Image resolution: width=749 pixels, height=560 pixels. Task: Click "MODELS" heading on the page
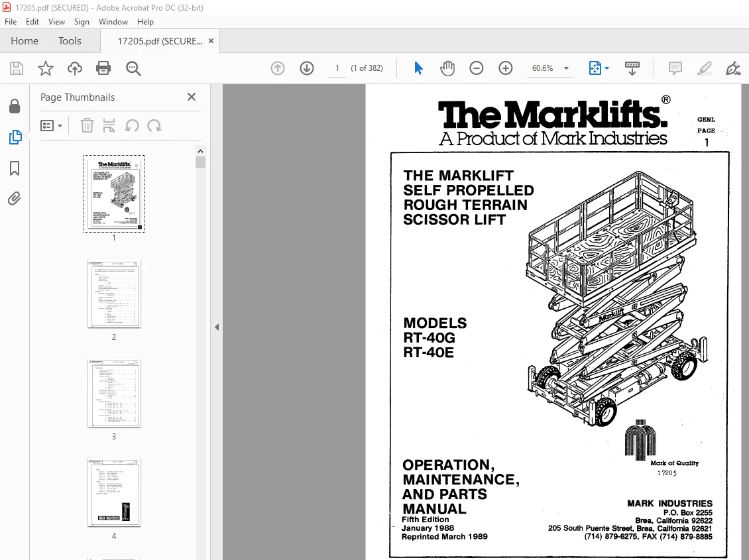(435, 323)
